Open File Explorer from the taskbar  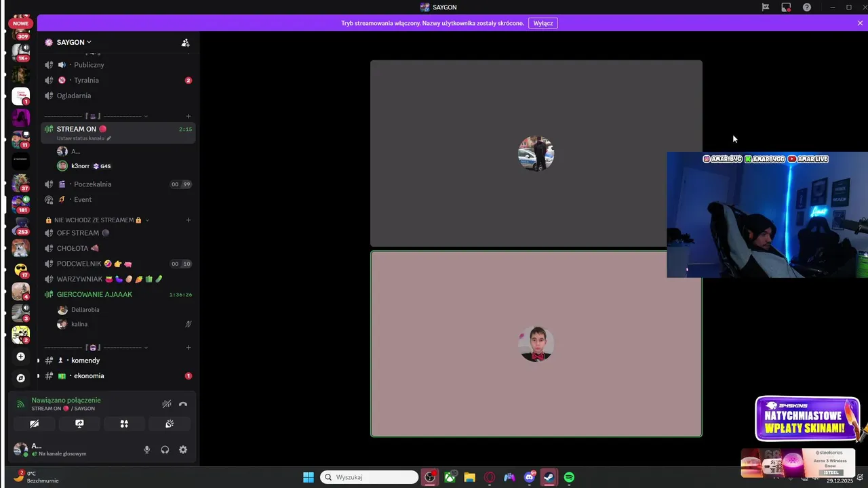(x=469, y=477)
